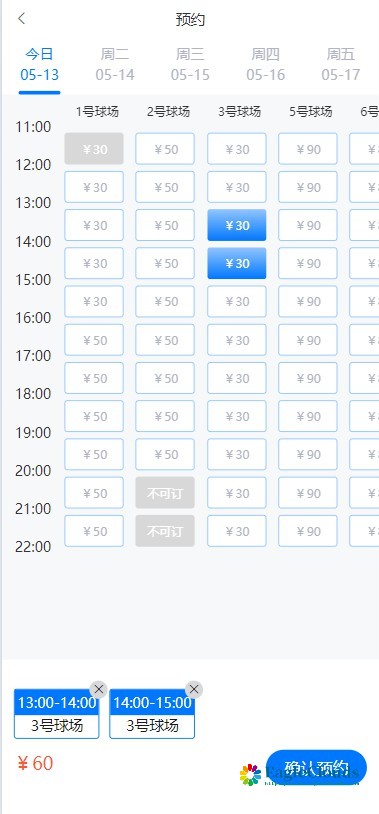Image resolution: width=379 pixels, height=814 pixels.
Task: Click the colorful pinwheel logo icon
Action: [250, 774]
